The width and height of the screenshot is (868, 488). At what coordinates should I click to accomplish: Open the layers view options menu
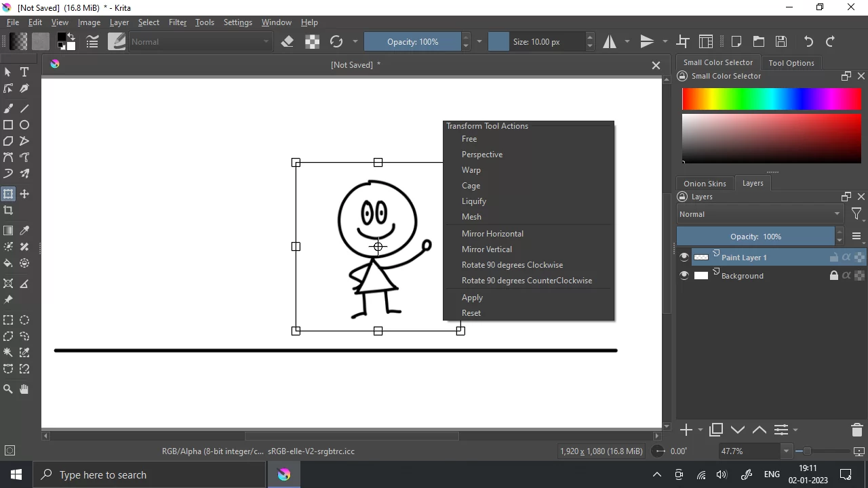click(x=856, y=237)
